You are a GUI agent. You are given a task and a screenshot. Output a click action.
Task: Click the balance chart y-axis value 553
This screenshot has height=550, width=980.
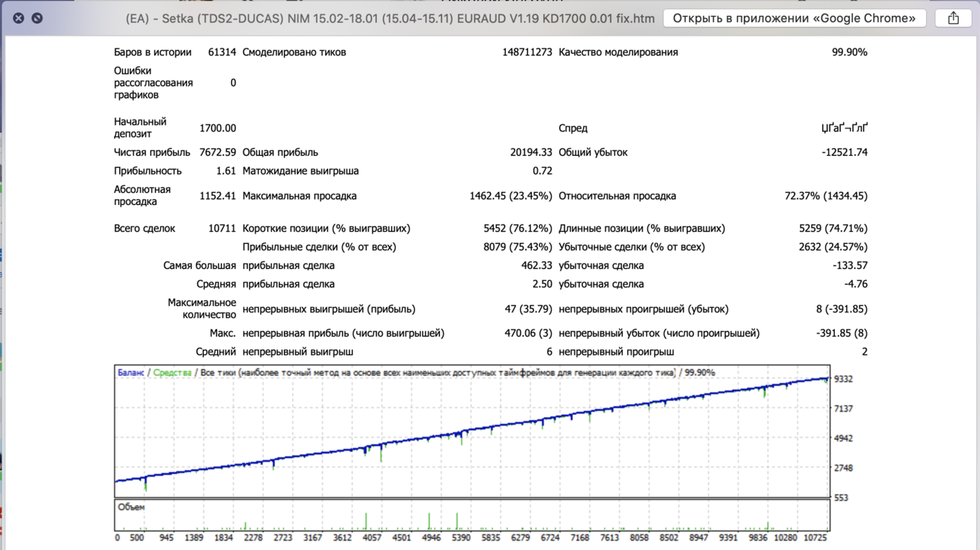(841, 498)
